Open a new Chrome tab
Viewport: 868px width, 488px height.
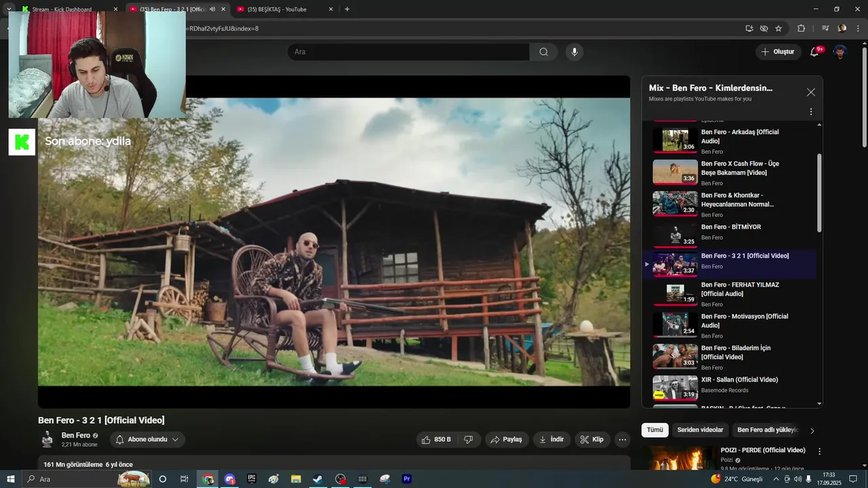click(x=347, y=9)
